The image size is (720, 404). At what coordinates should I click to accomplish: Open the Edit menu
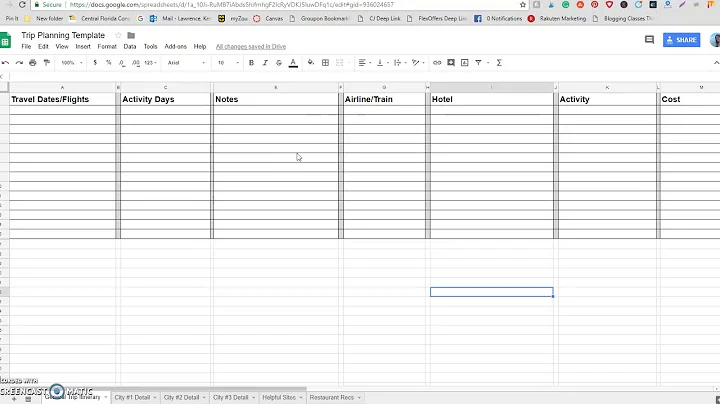point(43,46)
